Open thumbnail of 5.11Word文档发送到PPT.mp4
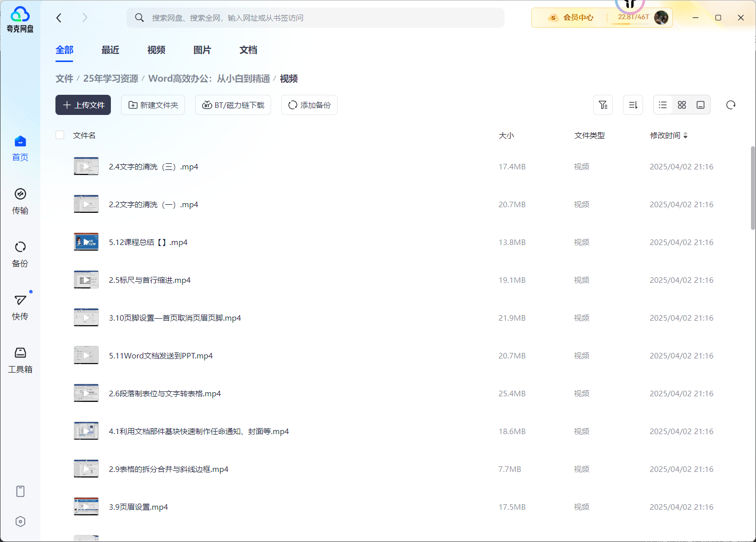This screenshot has height=542, width=756. point(86,355)
